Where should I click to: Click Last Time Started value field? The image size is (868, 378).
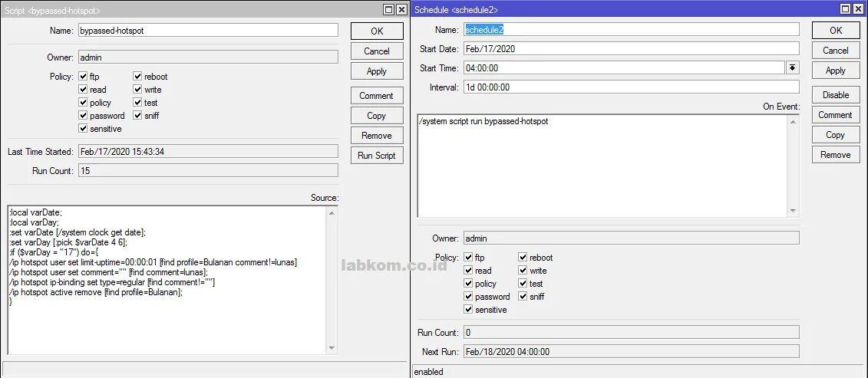(x=207, y=152)
